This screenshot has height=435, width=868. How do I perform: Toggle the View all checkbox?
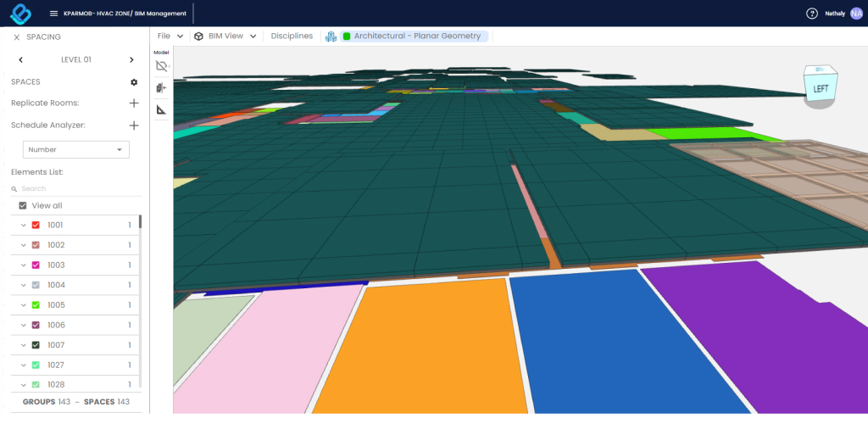tap(23, 206)
